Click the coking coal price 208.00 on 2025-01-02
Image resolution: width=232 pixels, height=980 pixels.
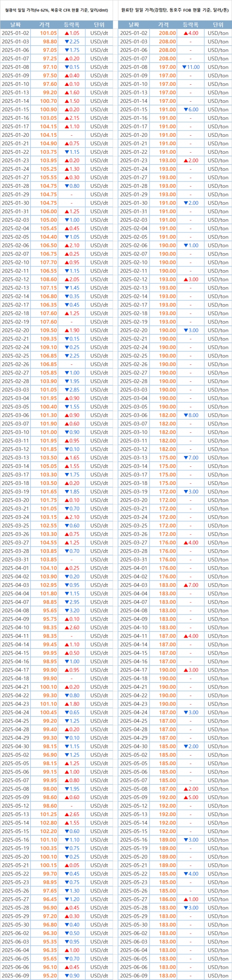point(167,33)
